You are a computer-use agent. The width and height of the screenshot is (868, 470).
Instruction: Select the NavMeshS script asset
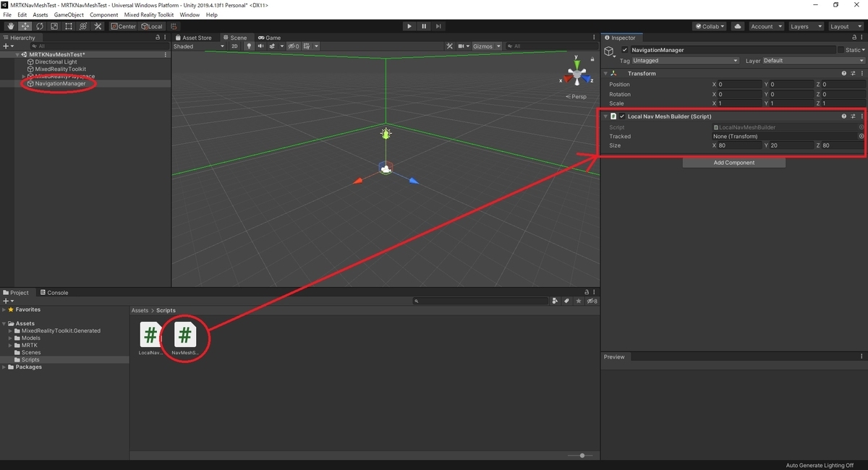point(184,339)
